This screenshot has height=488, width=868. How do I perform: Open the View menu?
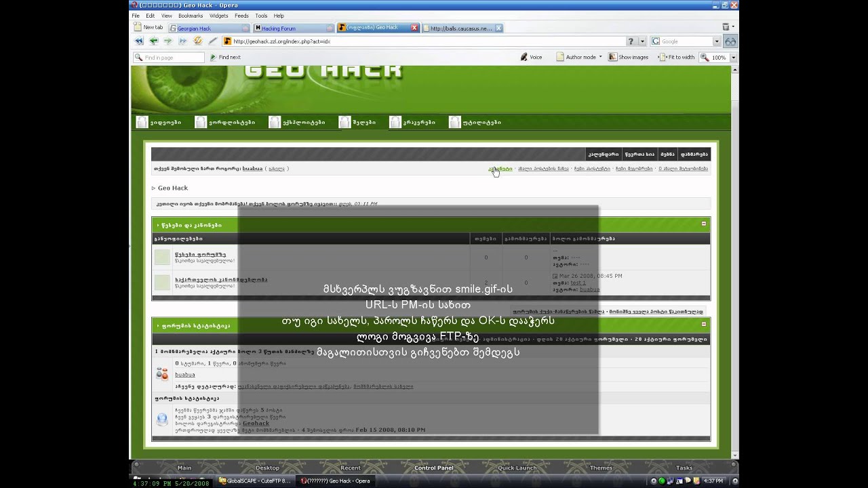tap(166, 16)
